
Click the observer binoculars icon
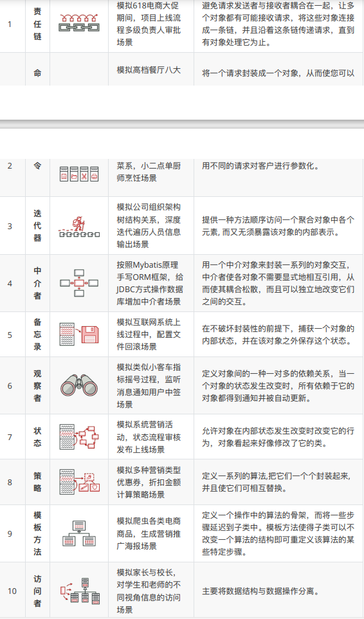[x=79, y=385]
